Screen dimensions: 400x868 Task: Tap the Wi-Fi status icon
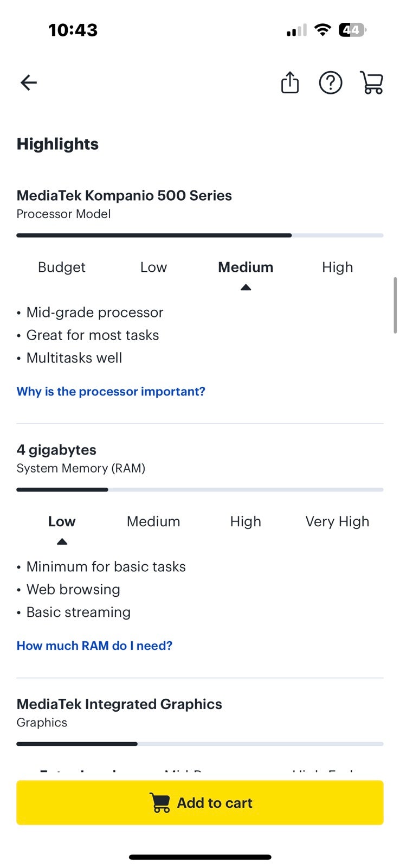(x=322, y=30)
